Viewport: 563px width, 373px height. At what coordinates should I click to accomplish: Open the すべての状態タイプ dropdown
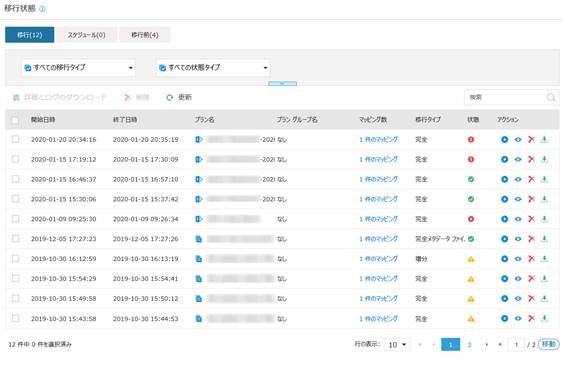coord(213,67)
